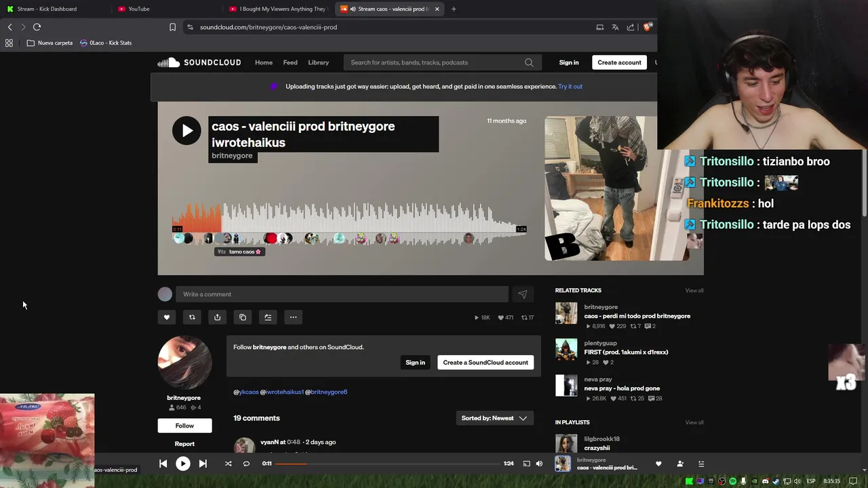Open a new browser tab

point(454,9)
